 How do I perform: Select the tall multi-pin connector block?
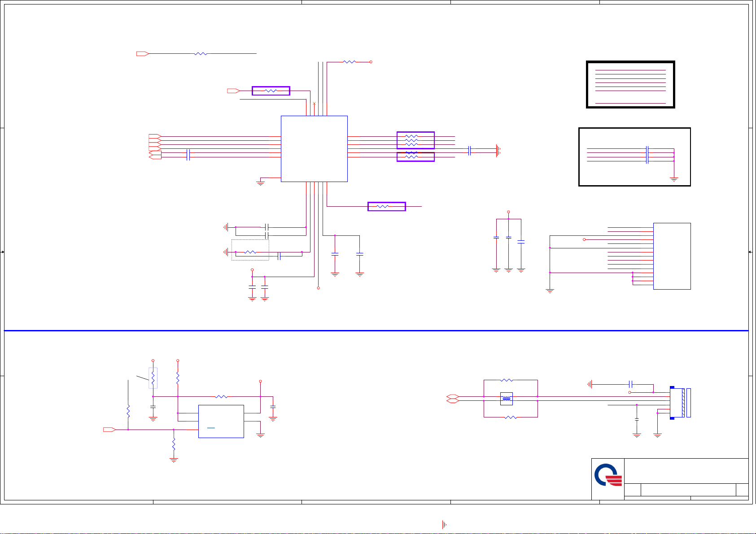pos(672,256)
